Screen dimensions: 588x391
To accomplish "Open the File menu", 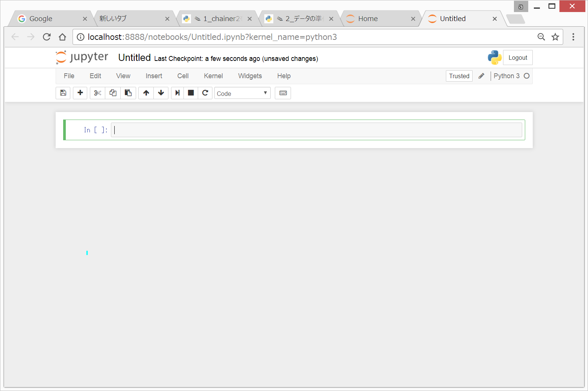I will click(x=69, y=76).
